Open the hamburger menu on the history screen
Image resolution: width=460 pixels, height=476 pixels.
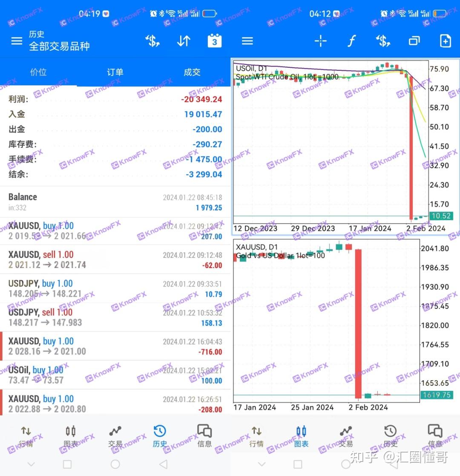coord(16,41)
